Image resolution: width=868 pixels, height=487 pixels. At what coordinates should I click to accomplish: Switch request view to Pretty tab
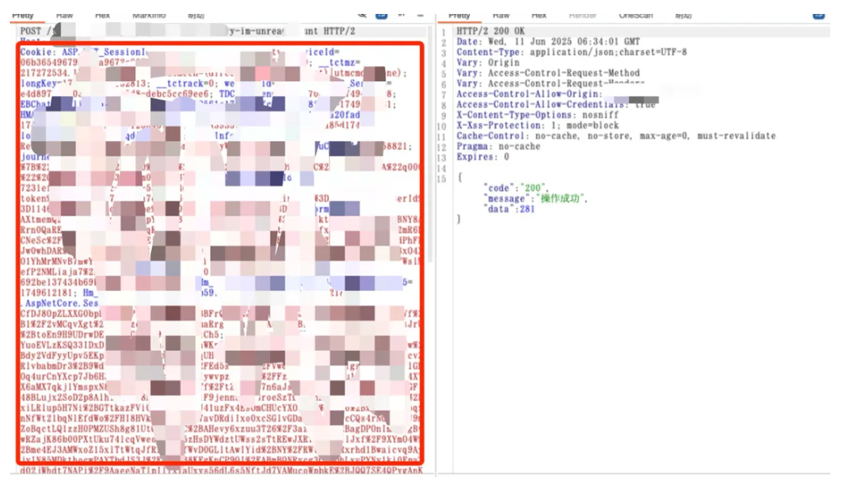pyautogui.click(x=22, y=15)
